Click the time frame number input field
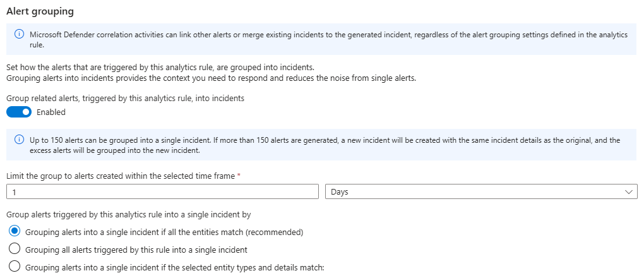644x278 pixels. 162,192
